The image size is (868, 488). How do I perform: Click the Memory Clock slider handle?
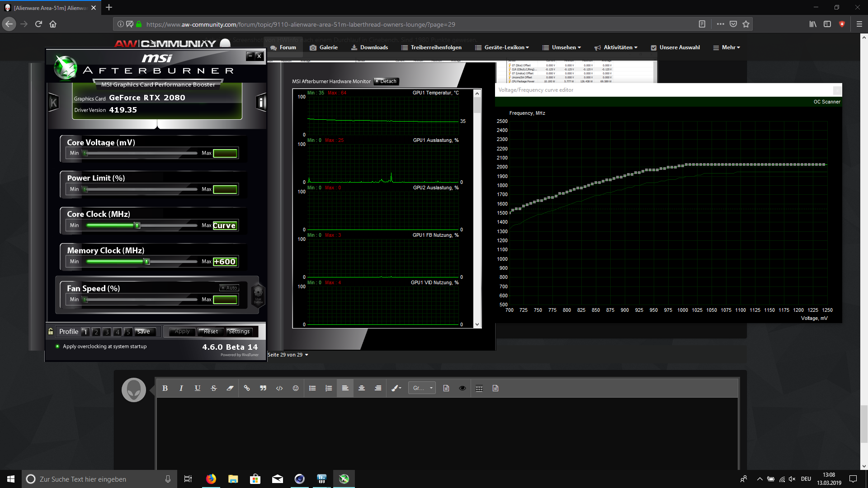click(146, 262)
